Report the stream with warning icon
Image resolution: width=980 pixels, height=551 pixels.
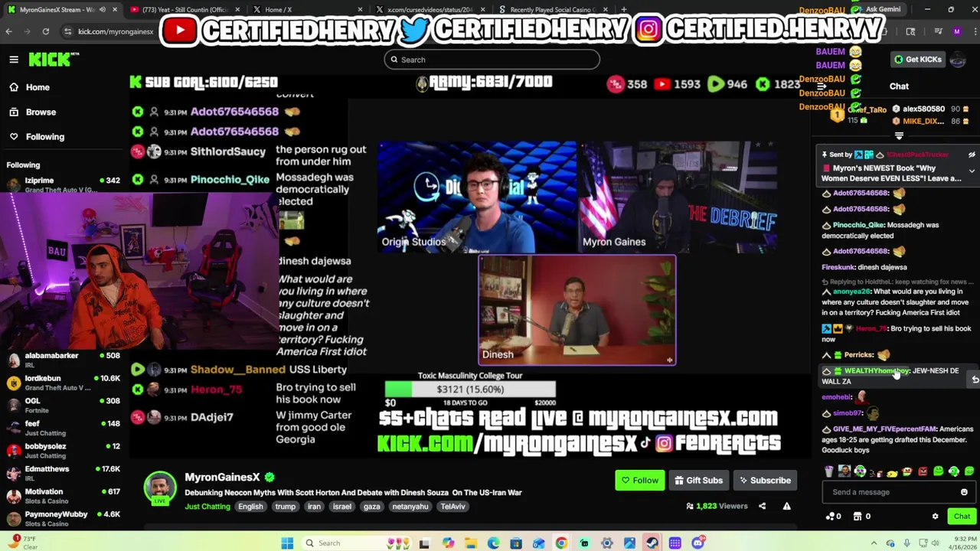coord(786,506)
